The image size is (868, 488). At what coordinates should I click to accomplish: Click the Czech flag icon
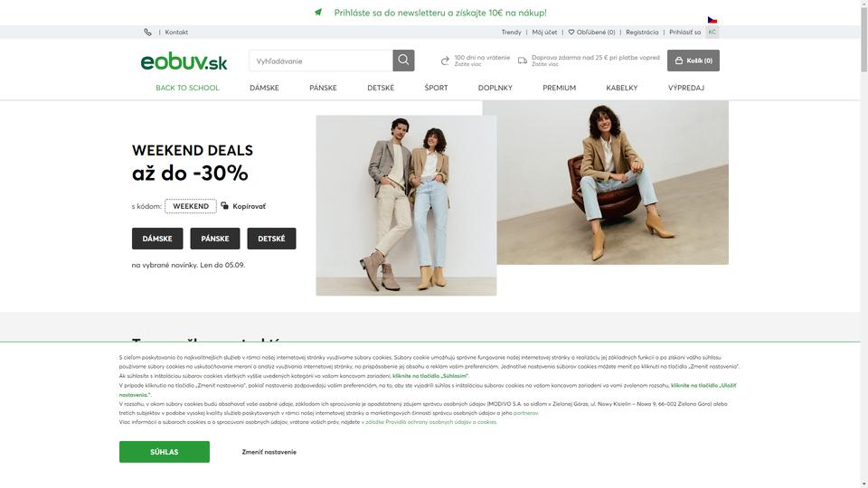(x=712, y=20)
